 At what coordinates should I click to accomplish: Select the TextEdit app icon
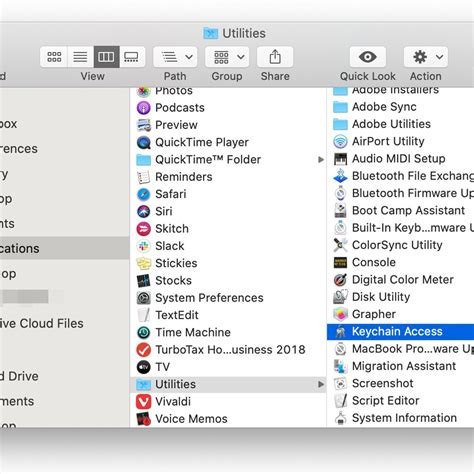pos(144,315)
